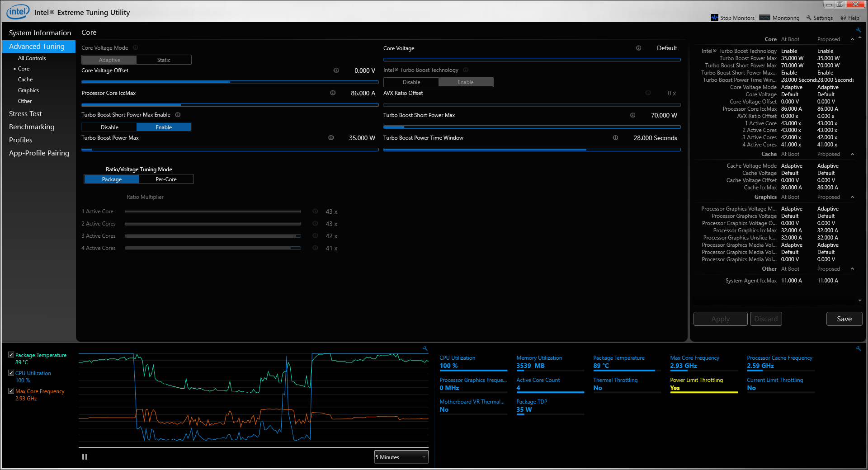Screen dimensions: 868x470
Task: Click the Turbo Boost Short Power Max slider
Action: click(532, 127)
